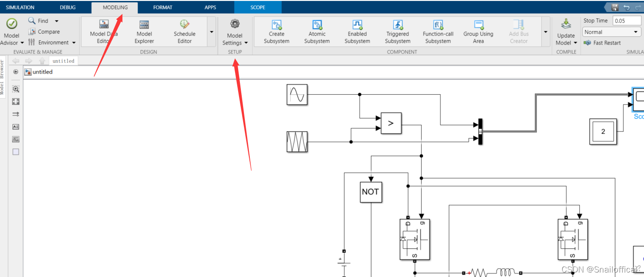Viewport: 644px width, 277px height.
Task: Click Update Model icon
Action: tap(566, 24)
